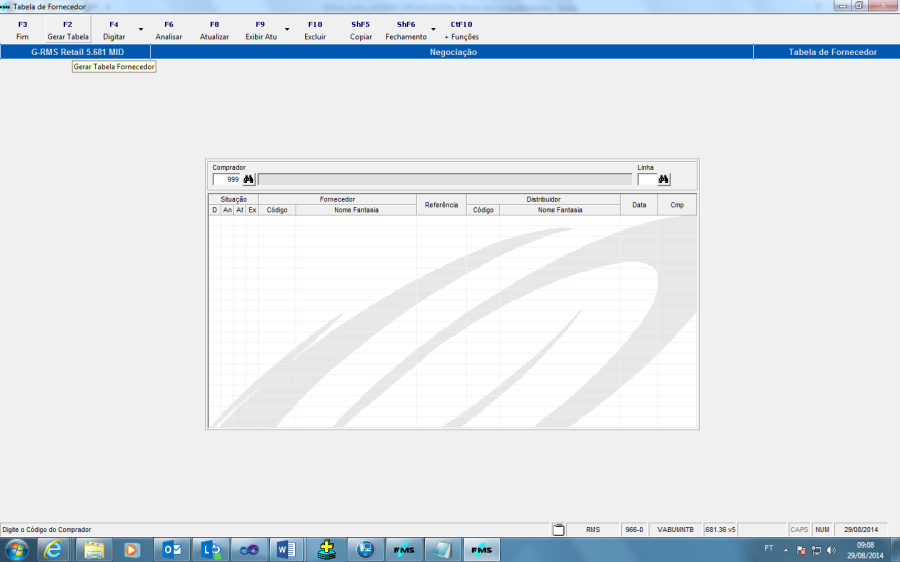Click the F6 Analisar toolbar button
Screen dimensions: 900x562
pyautogui.click(x=169, y=30)
